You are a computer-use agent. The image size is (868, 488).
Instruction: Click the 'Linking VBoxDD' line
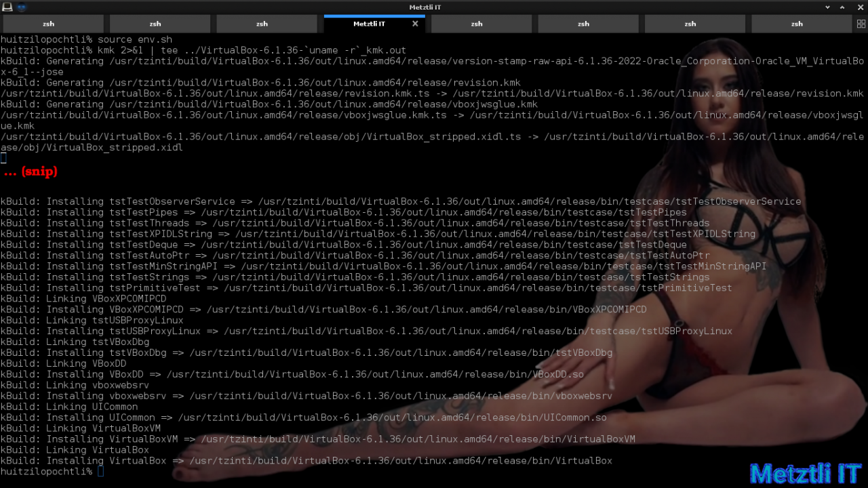click(63, 363)
